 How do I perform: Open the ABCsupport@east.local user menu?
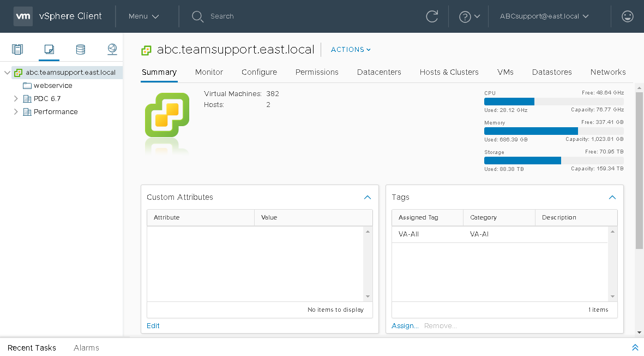(x=544, y=16)
